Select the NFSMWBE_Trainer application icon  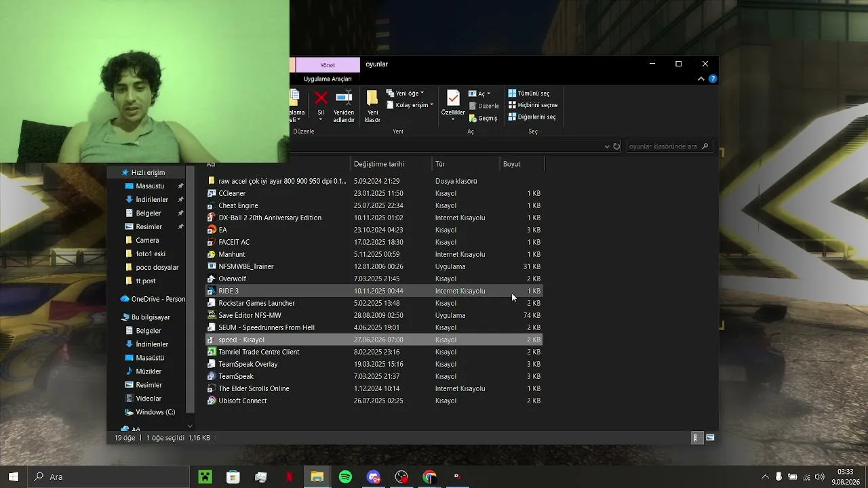tap(212, 266)
